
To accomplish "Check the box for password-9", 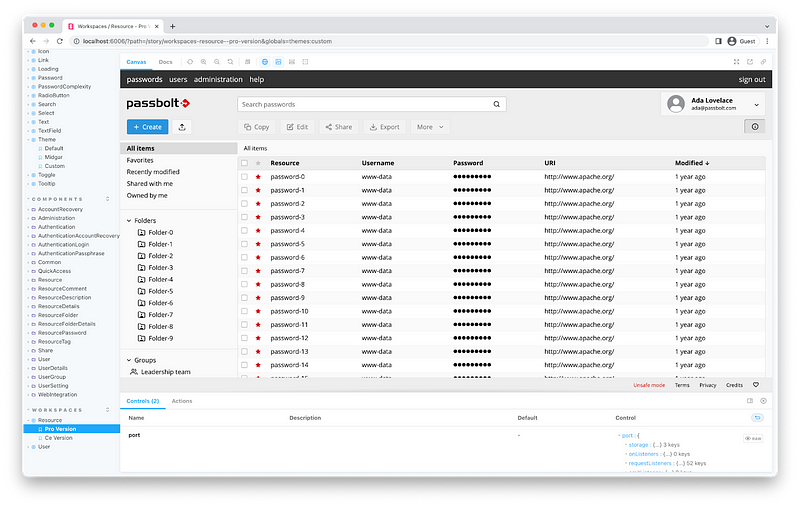I will click(244, 298).
